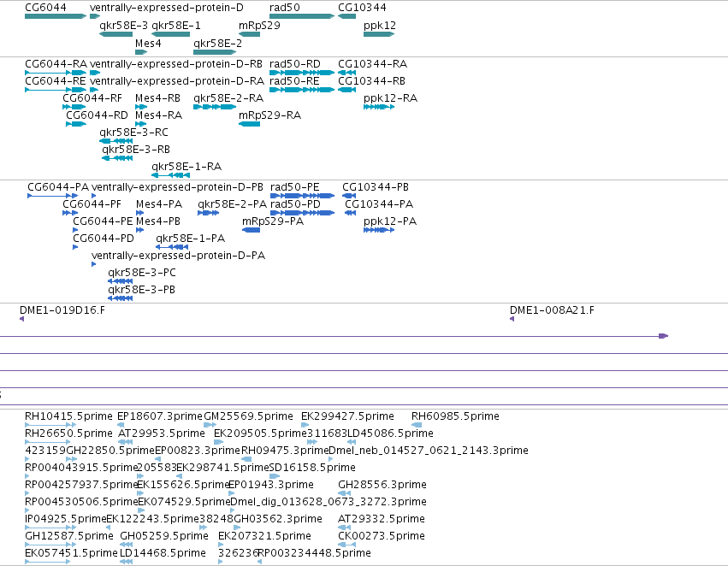728x566 pixels.
Task: Click the Mes4-RA transcript label
Action: [158, 115]
